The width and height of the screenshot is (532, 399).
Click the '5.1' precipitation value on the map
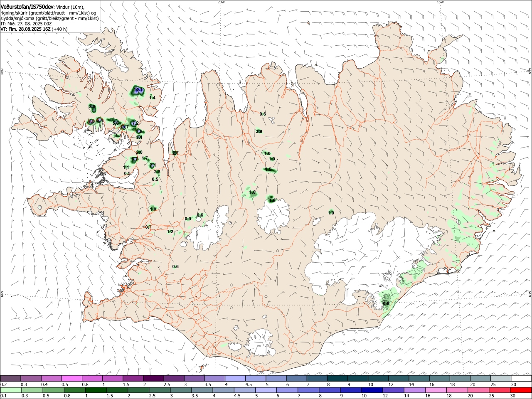coord(139,137)
